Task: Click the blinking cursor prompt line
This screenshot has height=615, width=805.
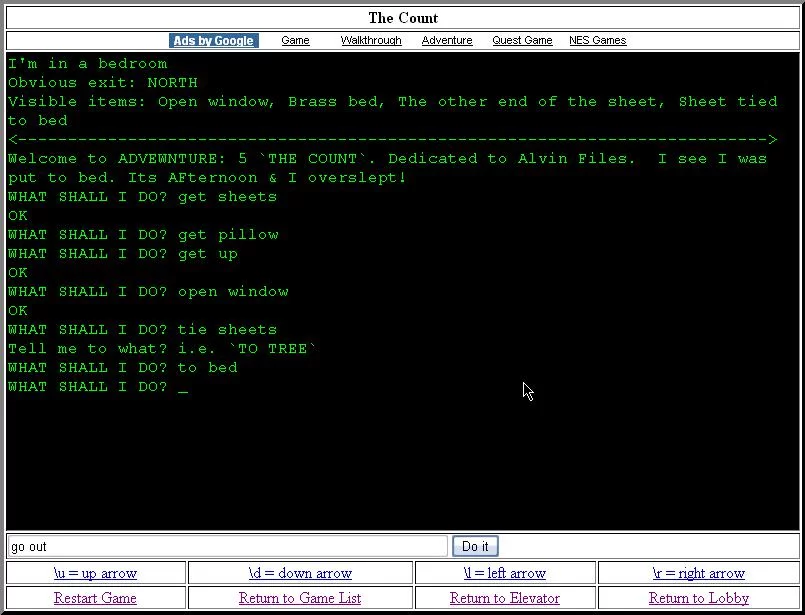Action: 98,387
